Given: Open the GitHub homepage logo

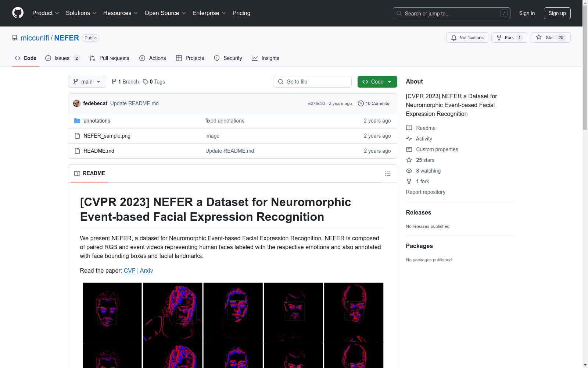Looking at the screenshot, I should pos(18,13).
